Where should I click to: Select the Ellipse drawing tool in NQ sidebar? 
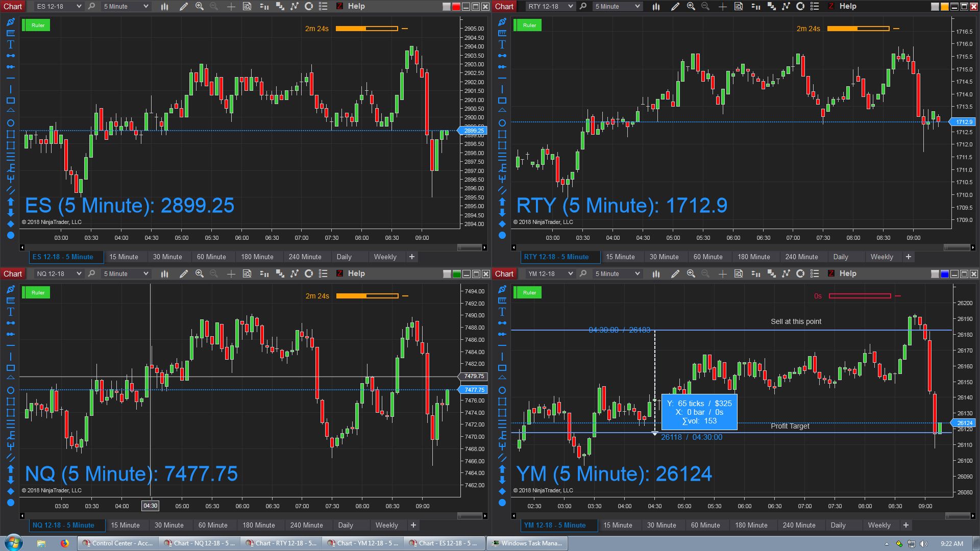click(x=10, y=390)
